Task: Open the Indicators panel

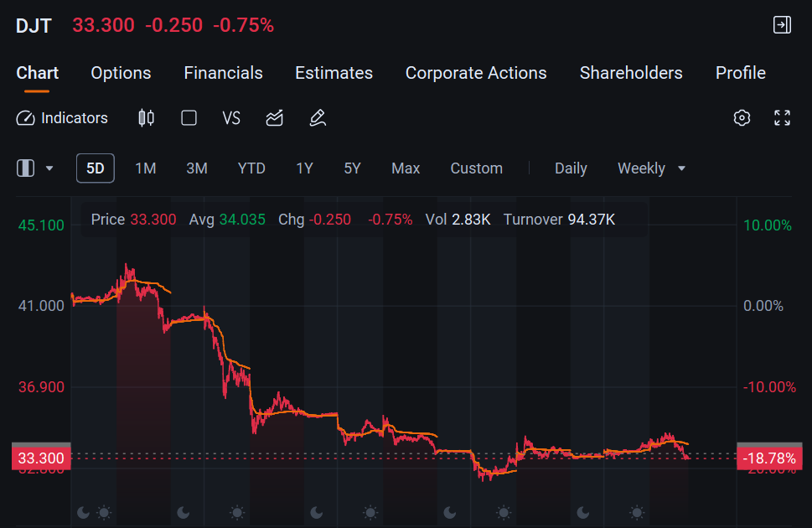Action: click(x=62, y=118)
